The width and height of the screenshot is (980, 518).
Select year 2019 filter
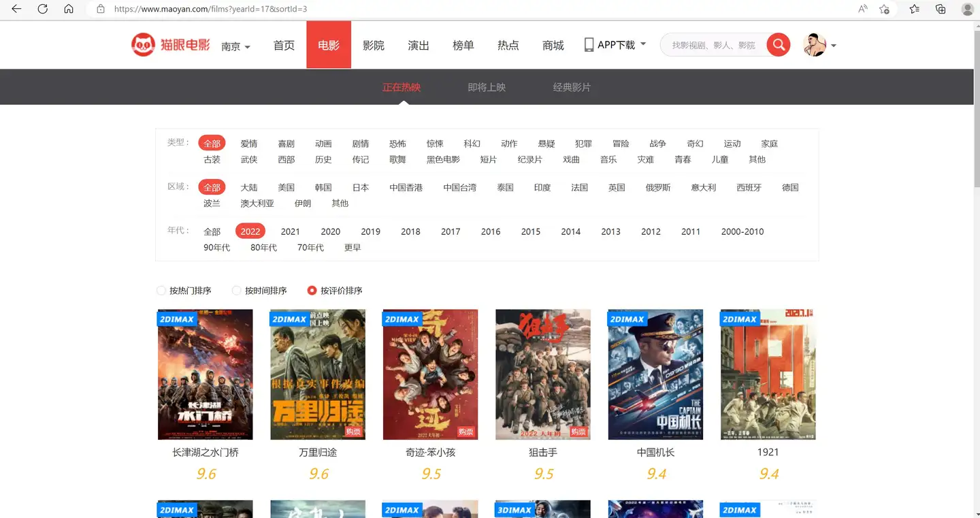tap(371, 231)
